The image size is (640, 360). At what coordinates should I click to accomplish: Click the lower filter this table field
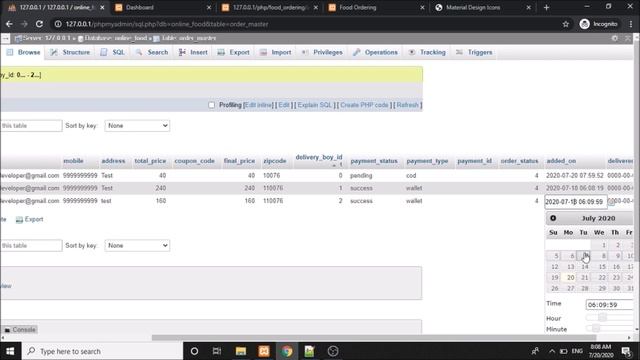(31, 246)
